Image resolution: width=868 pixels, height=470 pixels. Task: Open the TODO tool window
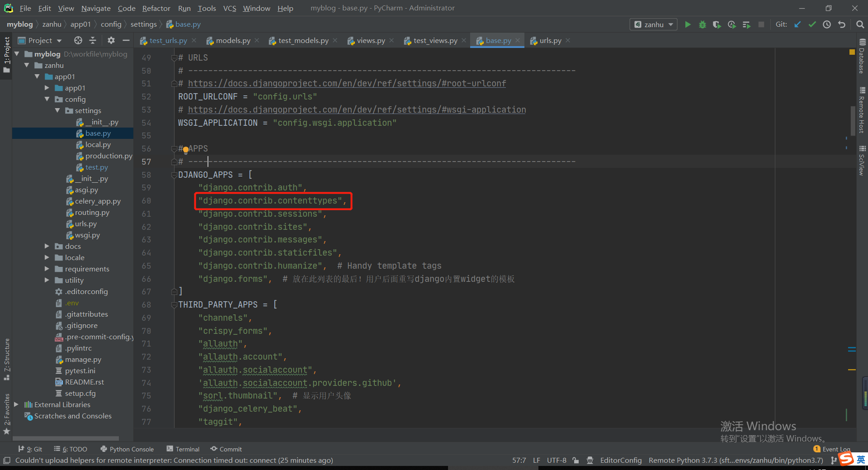(x=71, y=449)
